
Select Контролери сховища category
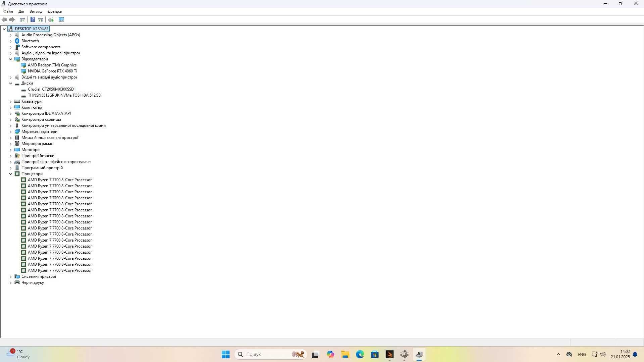pos(41,119)
